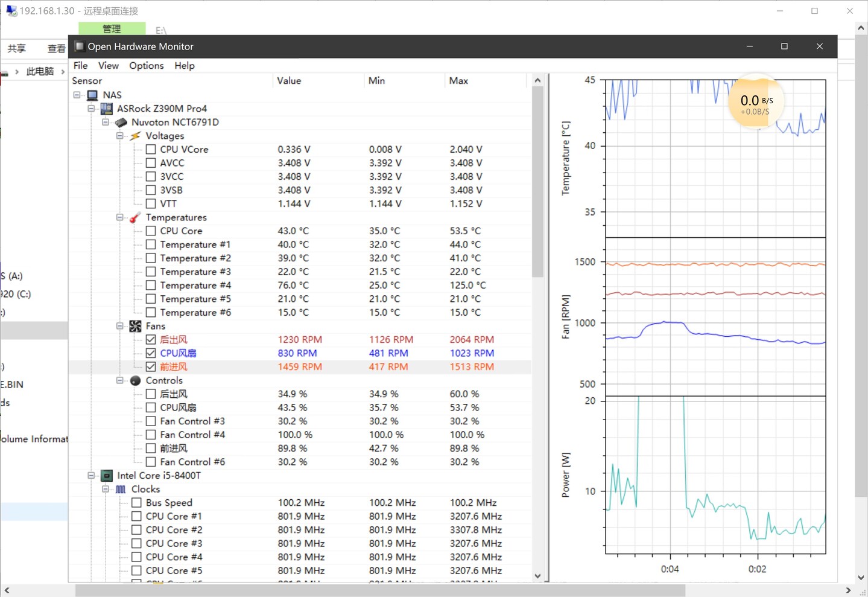868x597 pixels.
Task: Click the Intel Core i5-8400T CPU icon
Action: 107,476
